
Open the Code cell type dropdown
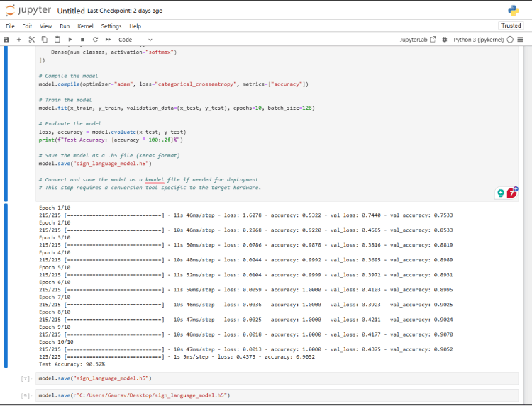135,40
